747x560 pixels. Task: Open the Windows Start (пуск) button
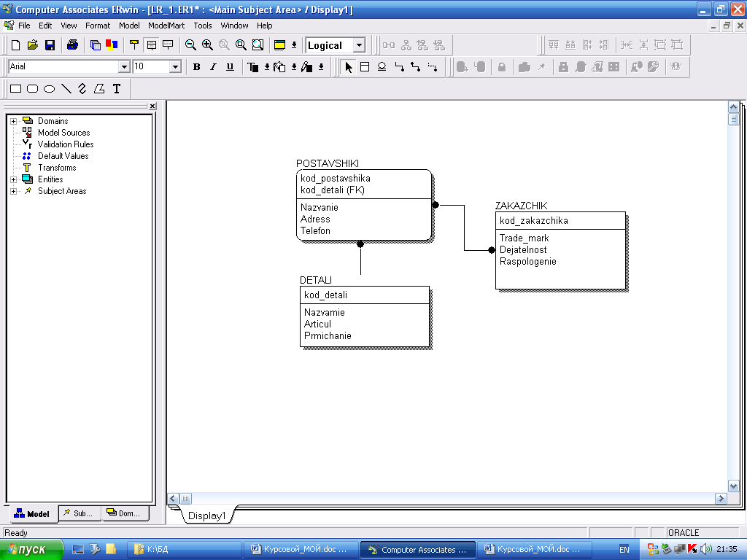(x=31, y=550)
